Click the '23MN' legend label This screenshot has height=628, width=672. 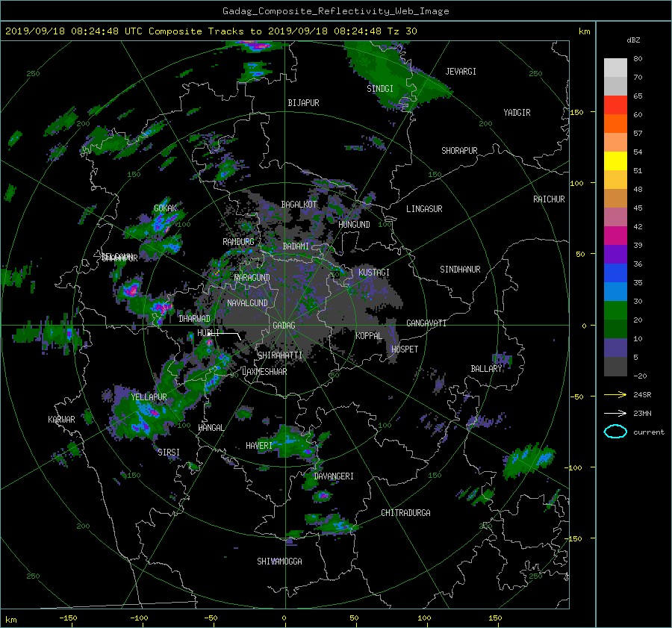(642, 414)
